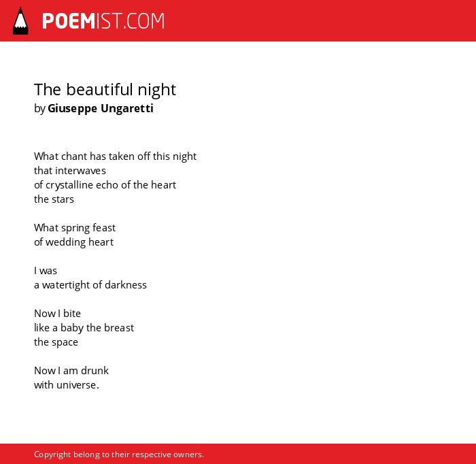
Task: Click the line like a baby the breast
Action: point(84,328)
